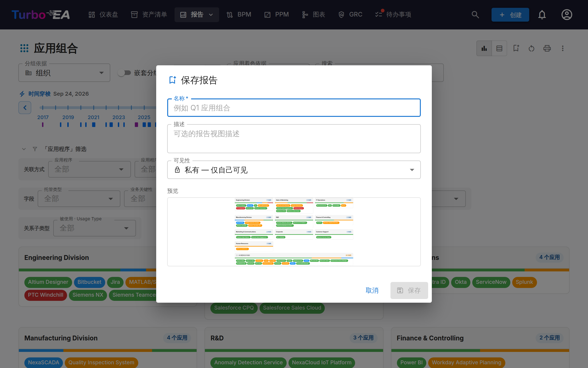Open the 报告 reports dropdown menu
588x368 pixels.
(x=197, y=14)
